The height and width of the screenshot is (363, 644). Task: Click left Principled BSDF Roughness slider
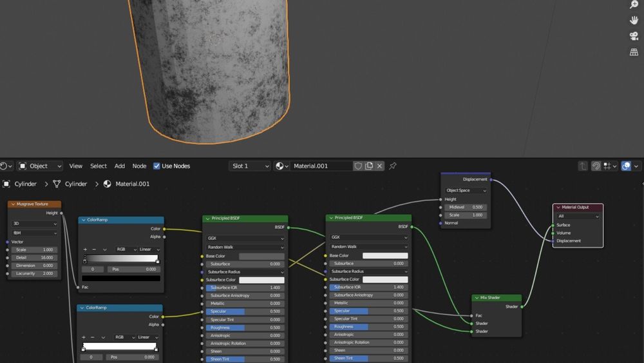point(245,328)
